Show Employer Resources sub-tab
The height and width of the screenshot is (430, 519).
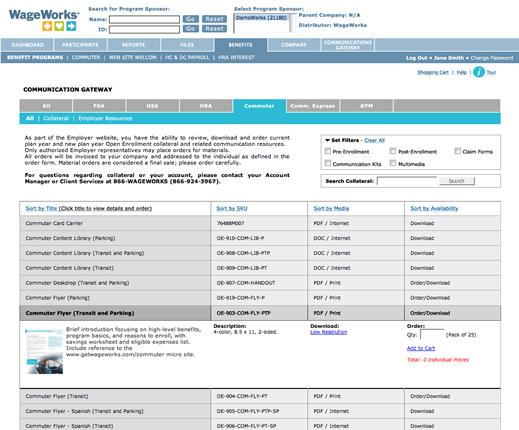[x=105, y=118]
